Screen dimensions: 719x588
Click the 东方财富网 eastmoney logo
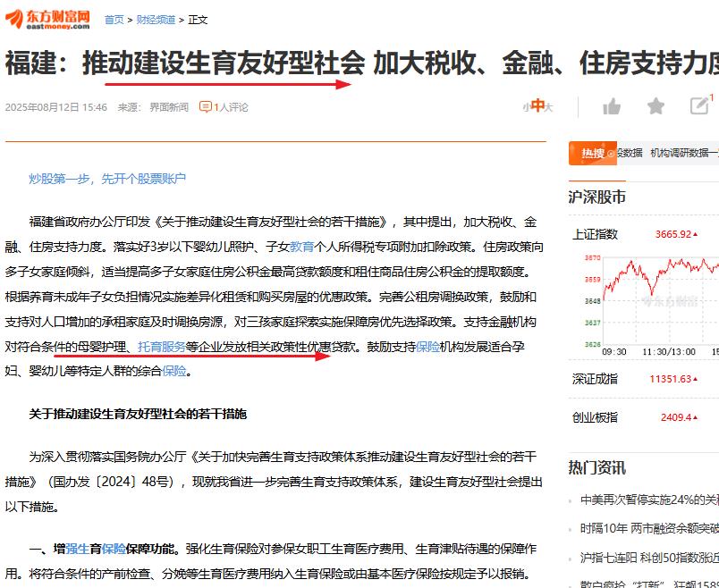[x=47, y=20]
